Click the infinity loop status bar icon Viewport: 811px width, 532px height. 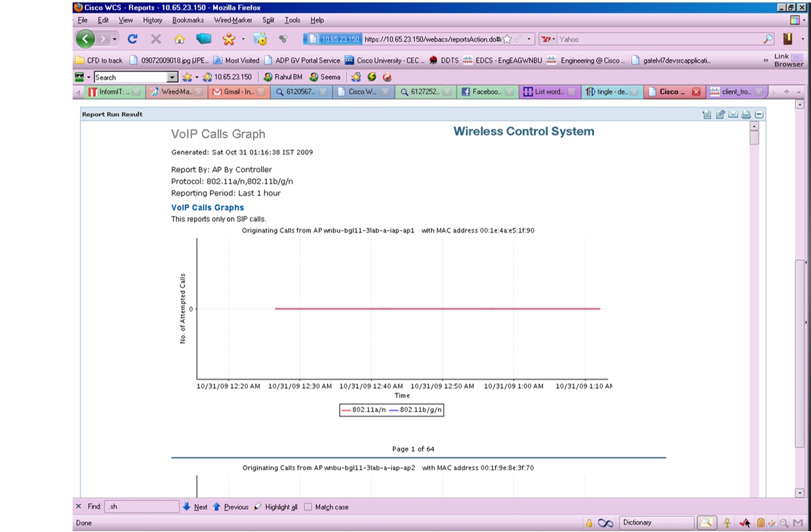[605, 523]
